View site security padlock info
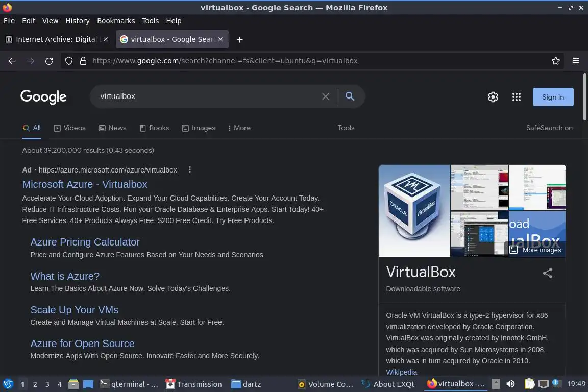588x392 pixels. coord(83,61)
